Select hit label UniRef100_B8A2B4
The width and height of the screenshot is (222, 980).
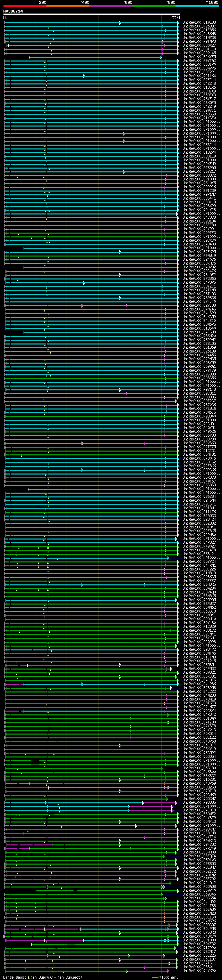click(x=199, y=588)
